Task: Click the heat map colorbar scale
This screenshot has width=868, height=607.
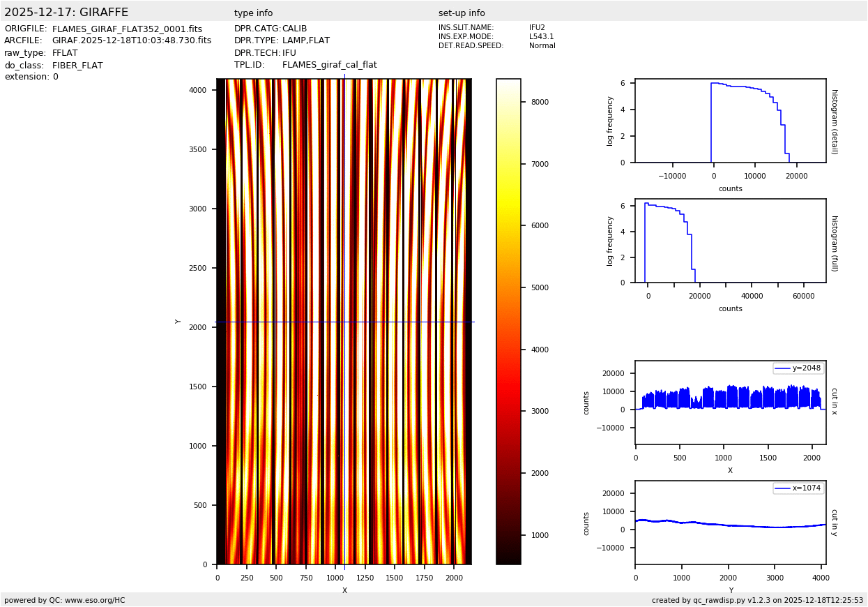Action: pos(508,321)
